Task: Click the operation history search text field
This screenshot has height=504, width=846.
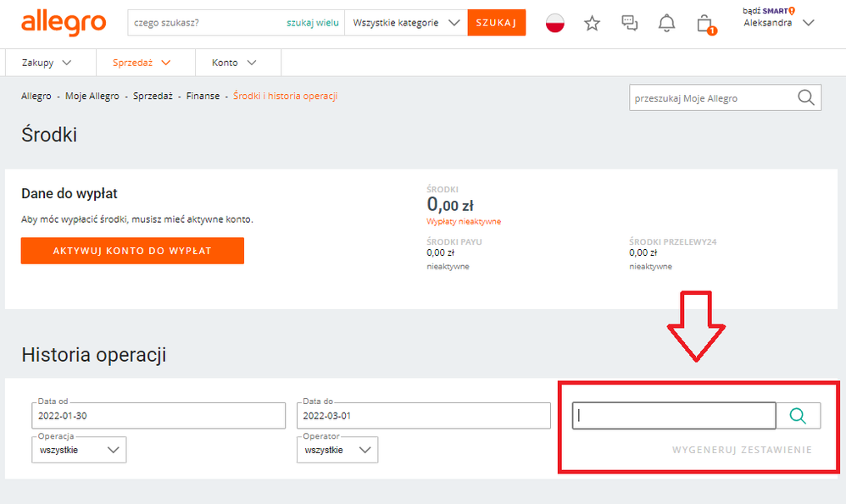Action: point(674,416)
